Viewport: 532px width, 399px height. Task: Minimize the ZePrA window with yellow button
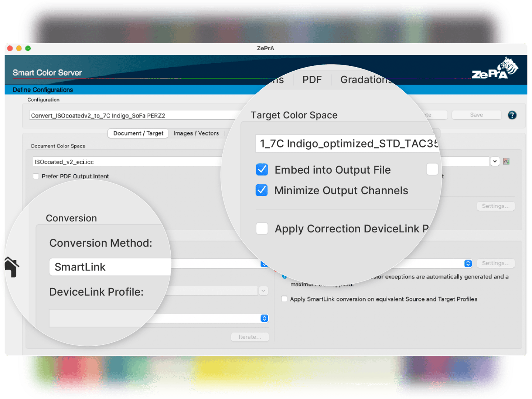19,48
